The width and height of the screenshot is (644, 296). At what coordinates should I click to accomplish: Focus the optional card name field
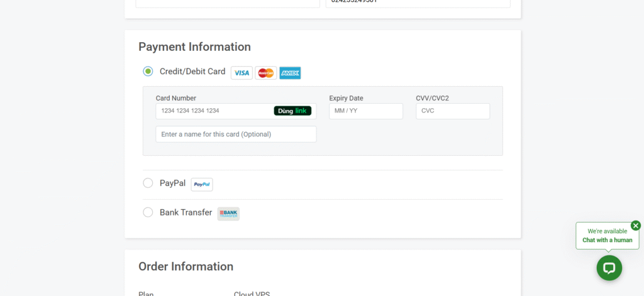point(236,134)
